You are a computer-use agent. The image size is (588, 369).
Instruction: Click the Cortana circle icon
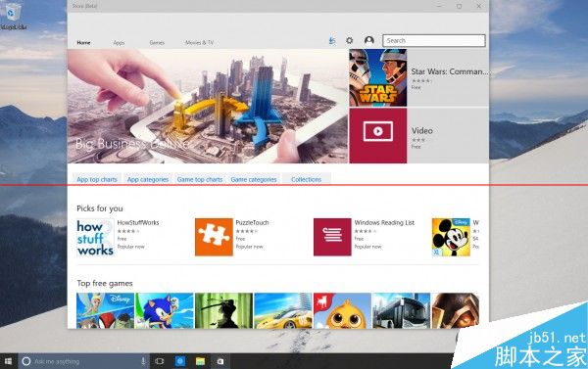pos(26,361)
